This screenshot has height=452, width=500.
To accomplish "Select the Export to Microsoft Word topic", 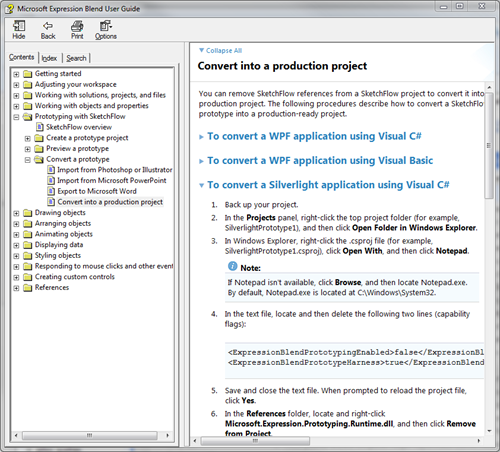I will click(x=97, y=191).
